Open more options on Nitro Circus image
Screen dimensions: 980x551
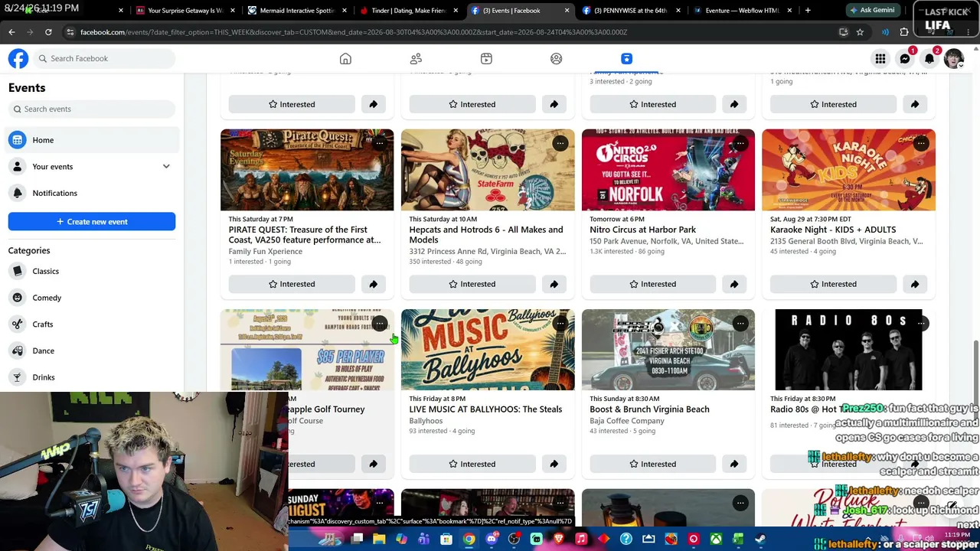740,143
